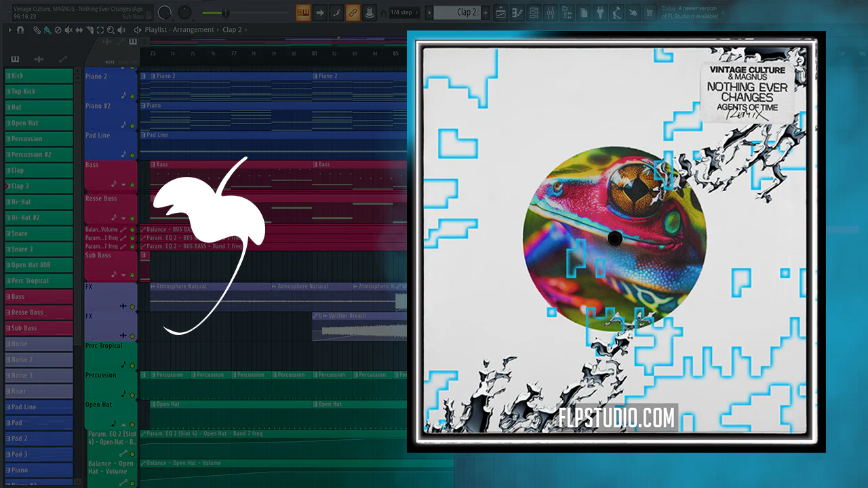This screenshot has width=868, height=488.
Task: Select the Draw pencil tool in Playlist
Action: coord(37,30)
